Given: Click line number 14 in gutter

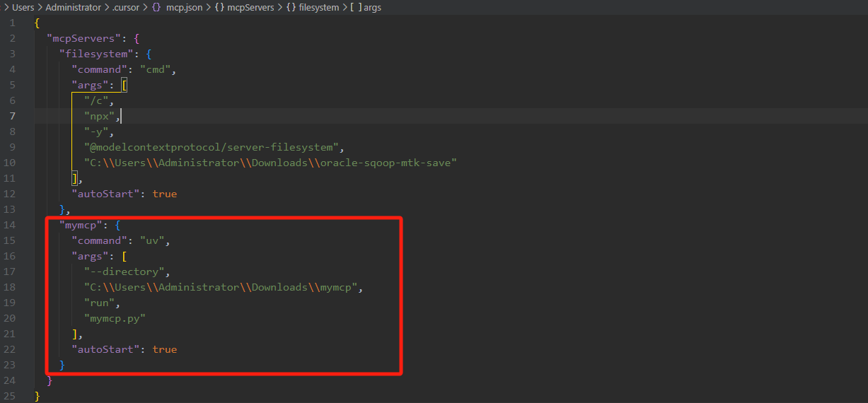Looking at the screenshot, I should point(10,225).
